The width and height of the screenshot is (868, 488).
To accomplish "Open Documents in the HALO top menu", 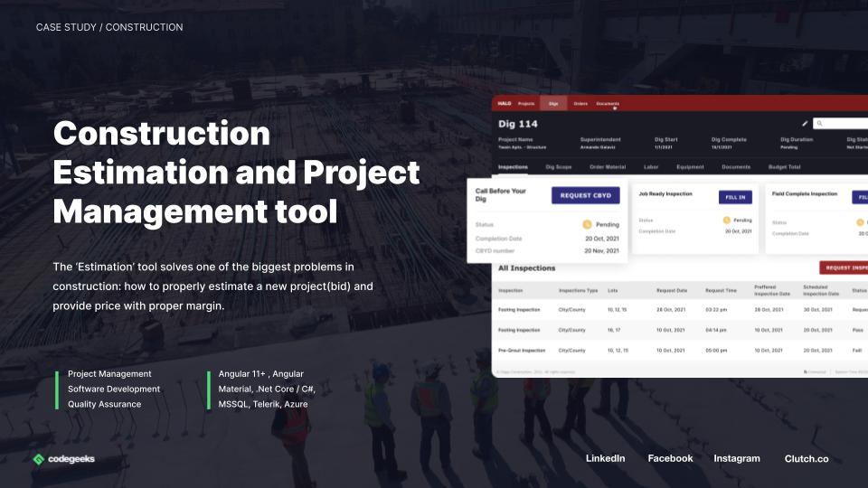I will point(608,103).
